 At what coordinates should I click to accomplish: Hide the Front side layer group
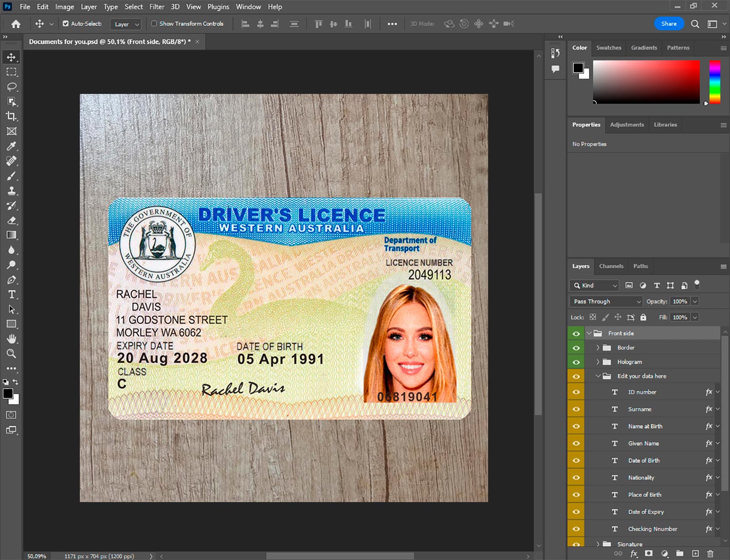pyautogui.click(x=576, y=333)
